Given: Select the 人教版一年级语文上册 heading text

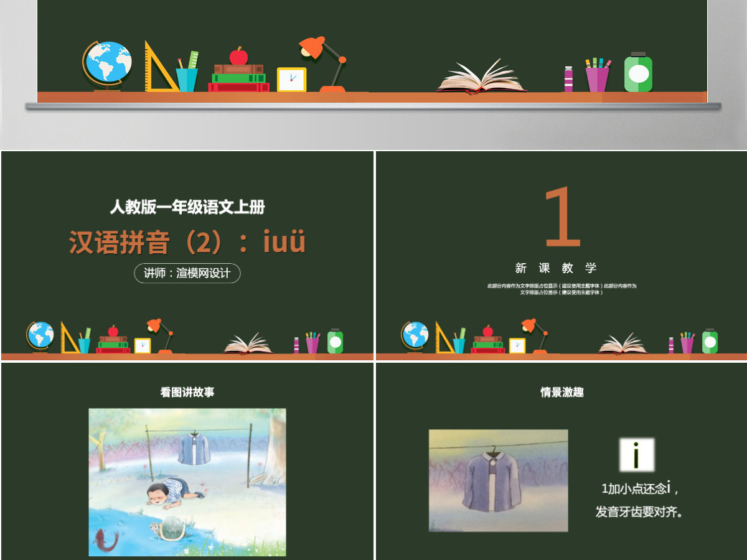Looking at the screenshot, I should [x=187, y=207].
